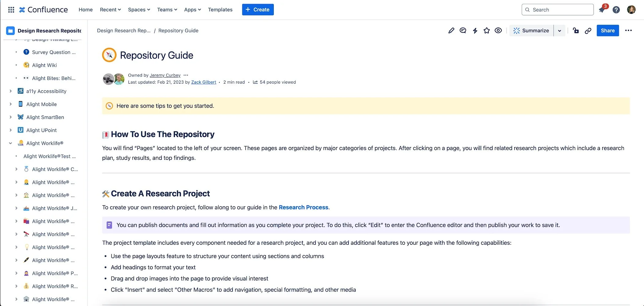Expand the Alight SmartBen tree node
Screen dimensions: 644x306
(10, 117)
